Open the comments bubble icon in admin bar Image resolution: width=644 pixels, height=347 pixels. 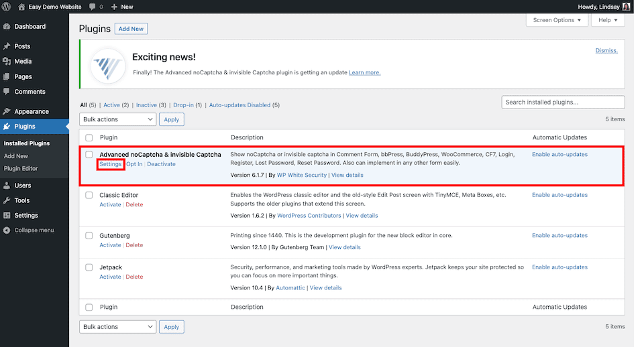tap(92, 7)
